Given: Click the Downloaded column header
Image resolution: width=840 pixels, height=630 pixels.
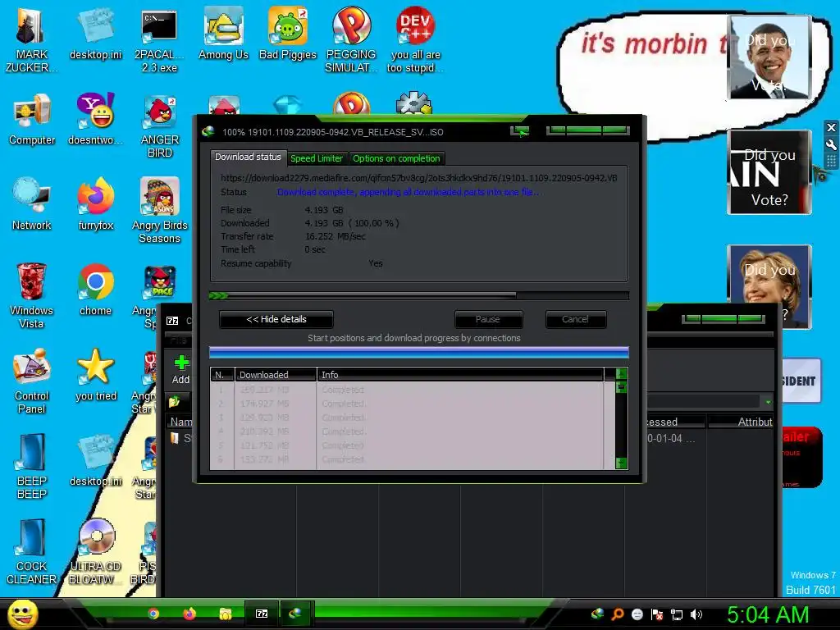Looking at the screenshot, I should coord(276,374).
